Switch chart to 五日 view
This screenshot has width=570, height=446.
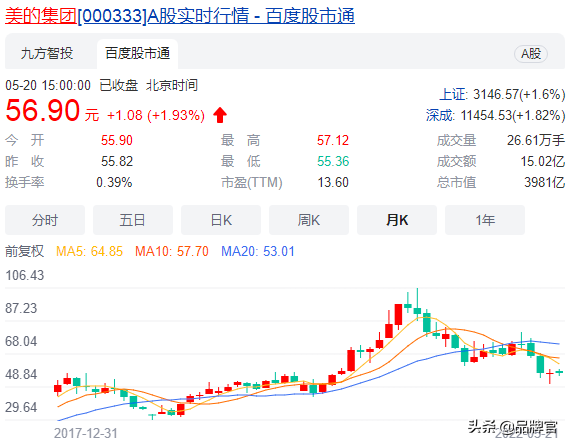click(x=133, y=220)
